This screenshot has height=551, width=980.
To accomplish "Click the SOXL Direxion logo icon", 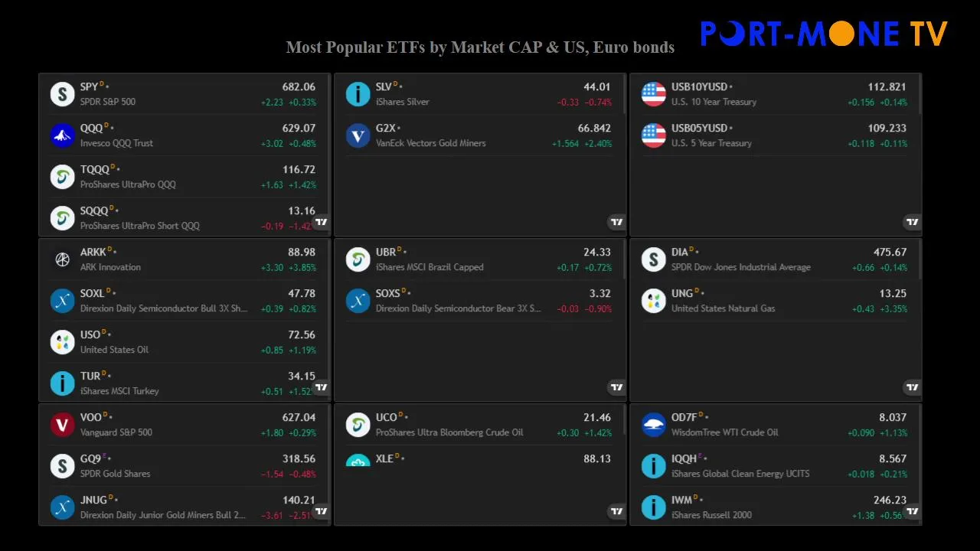I will click(62, 301).
